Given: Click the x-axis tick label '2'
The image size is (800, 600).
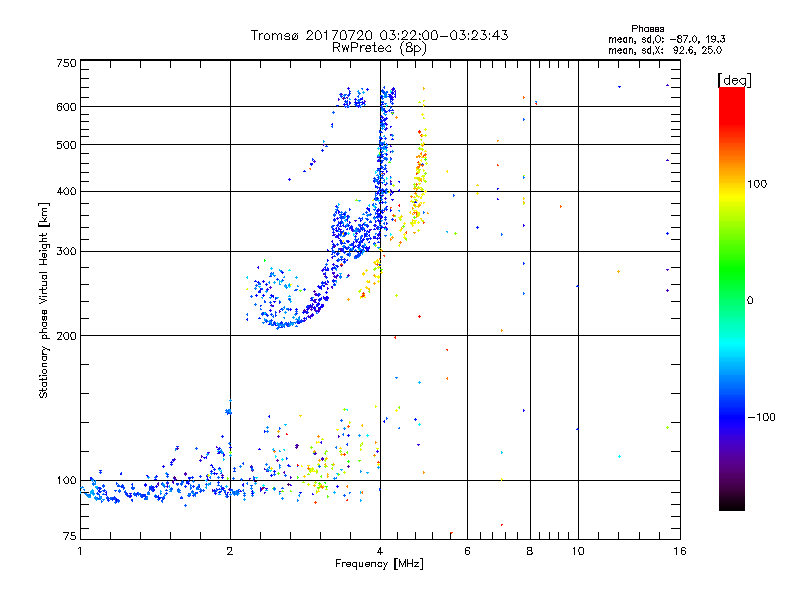Looking at the screenshot, I should pos(230,551).
